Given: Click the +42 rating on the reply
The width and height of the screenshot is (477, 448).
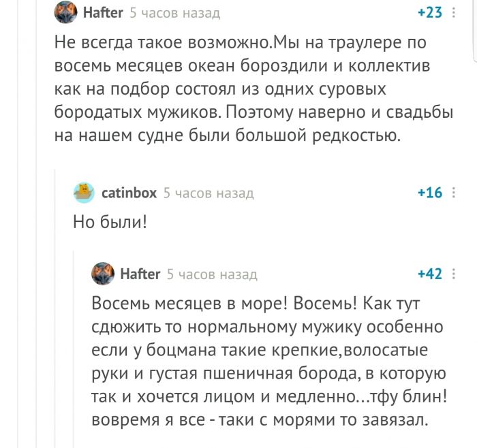Looking at the screenshot, I should point(429,274).
